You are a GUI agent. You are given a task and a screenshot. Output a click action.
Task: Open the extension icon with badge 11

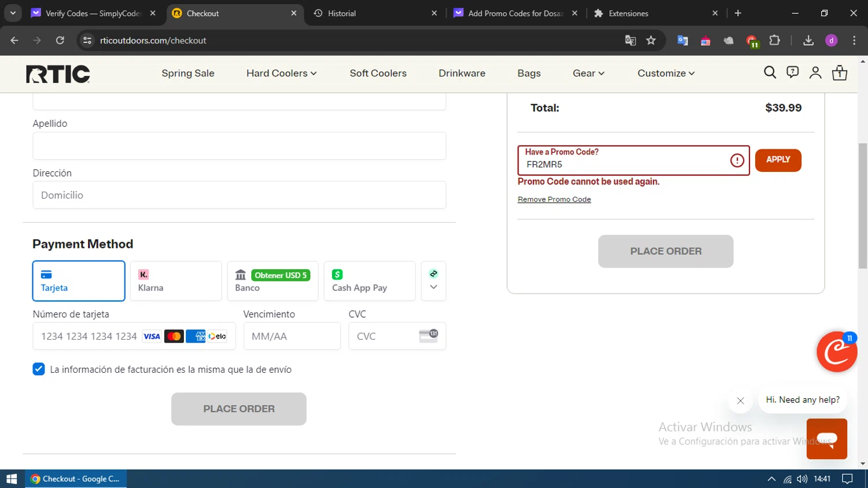[x=752, y=41]
